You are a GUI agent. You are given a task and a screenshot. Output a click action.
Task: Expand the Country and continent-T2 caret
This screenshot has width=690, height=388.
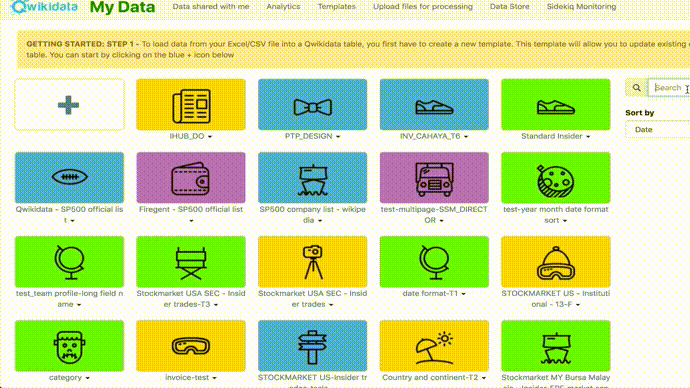tap(484, 378)
